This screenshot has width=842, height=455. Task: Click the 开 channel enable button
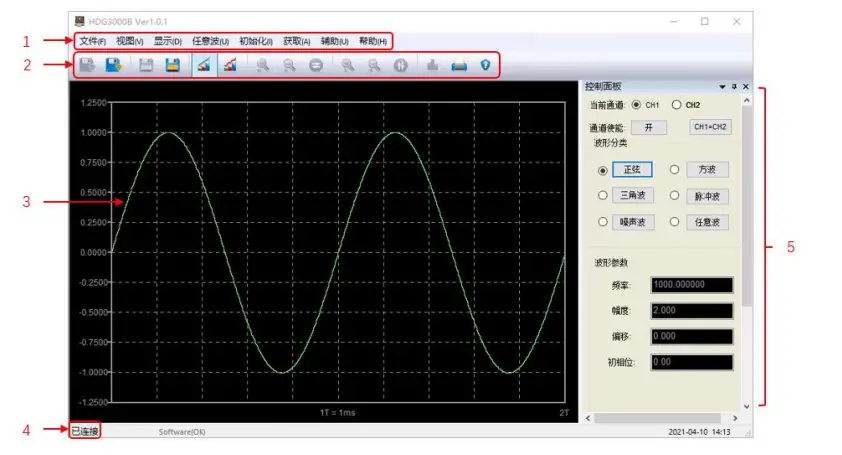pos(649,127)
